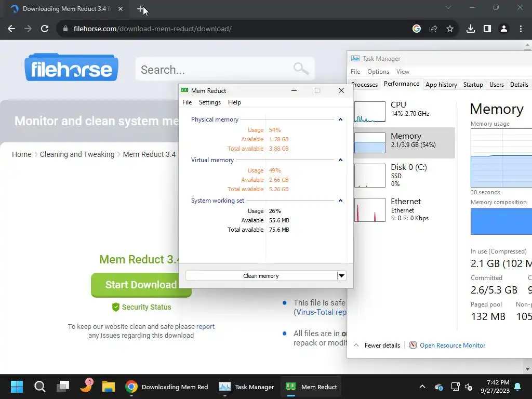Select Memory performance item
532x399 pixels.
(x=404, y=142)
